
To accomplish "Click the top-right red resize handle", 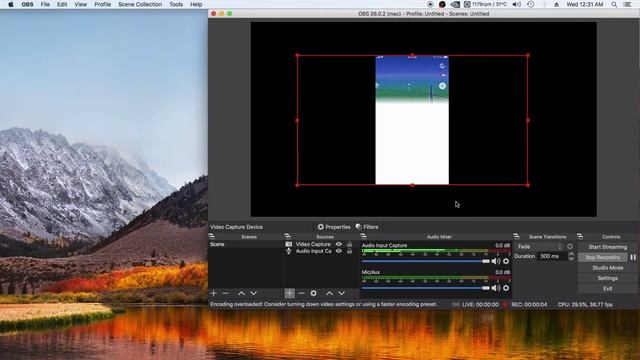I will pos(528,55).
